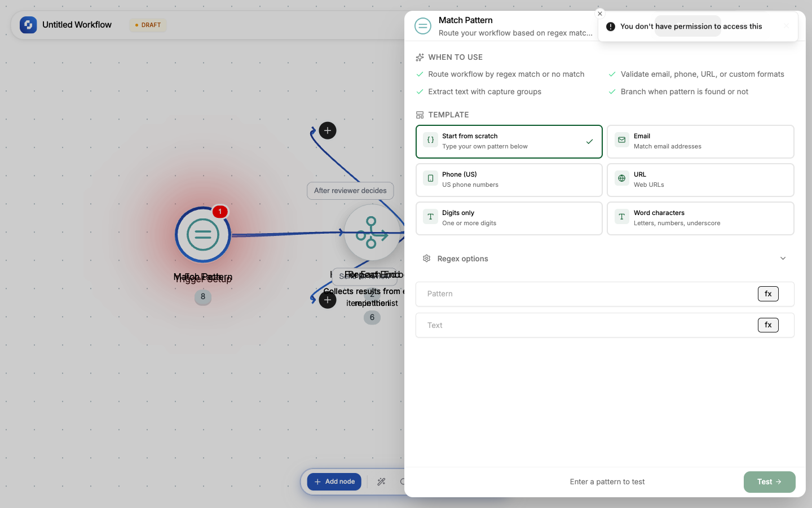The image size is (812, 508).
Task: Select the Start from scratch template
Action: coord(509,141)
